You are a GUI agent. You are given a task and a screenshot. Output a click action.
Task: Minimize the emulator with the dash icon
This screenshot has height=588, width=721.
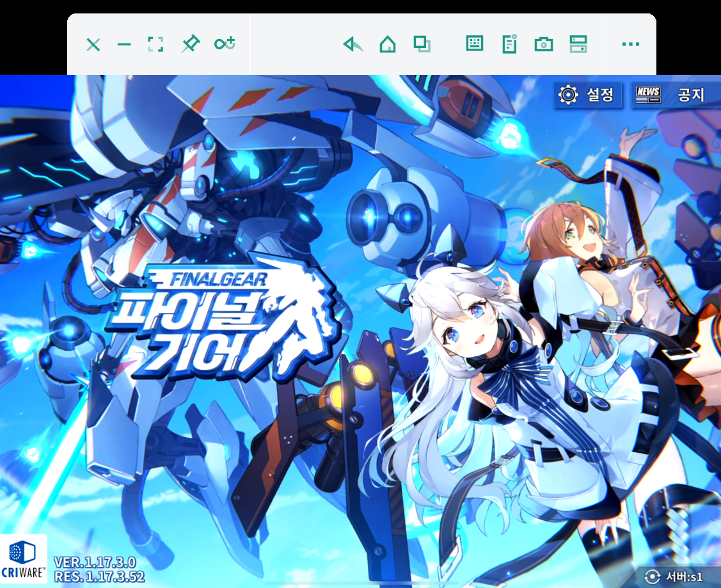(124, 45)
